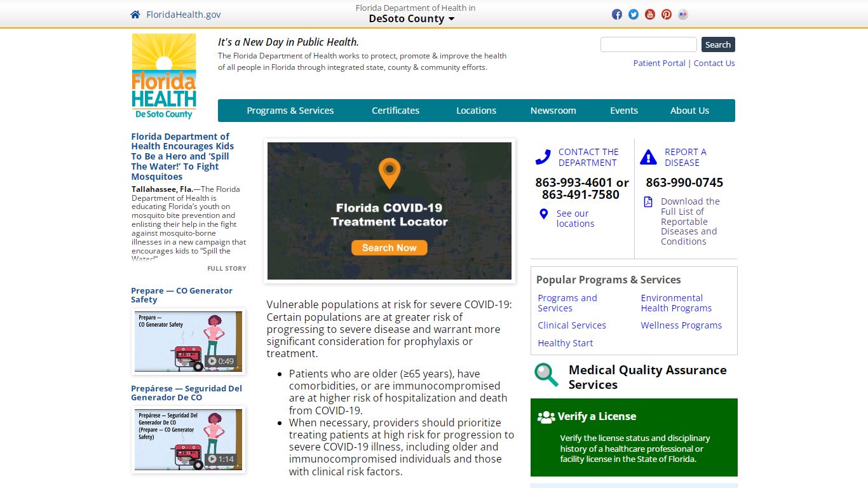Click the phone icon by Contact the Department
868x488 pixels.
pos(543,157)
